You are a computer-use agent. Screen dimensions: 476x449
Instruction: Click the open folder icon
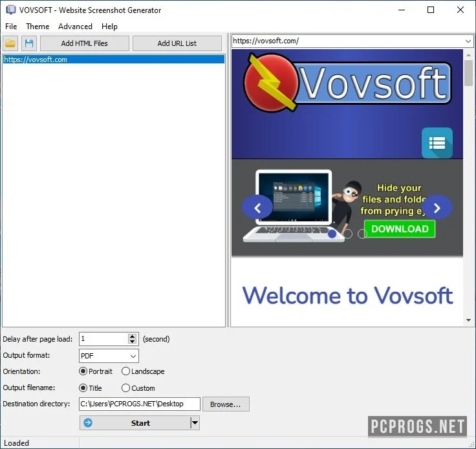[x=10, y=43]
